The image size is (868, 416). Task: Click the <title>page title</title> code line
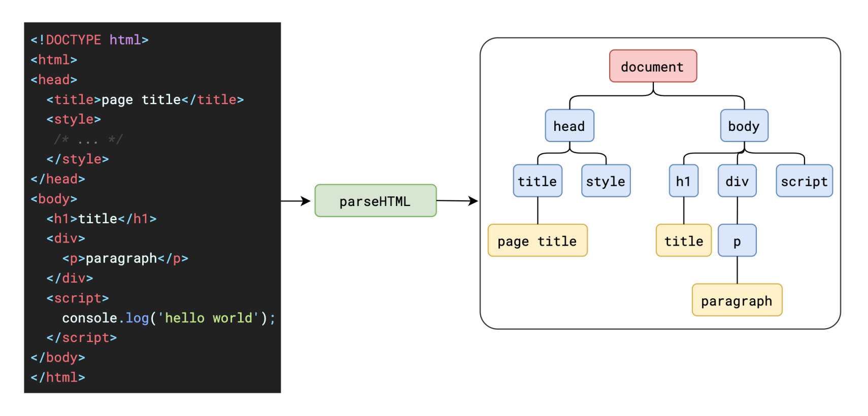click(145, 99)
